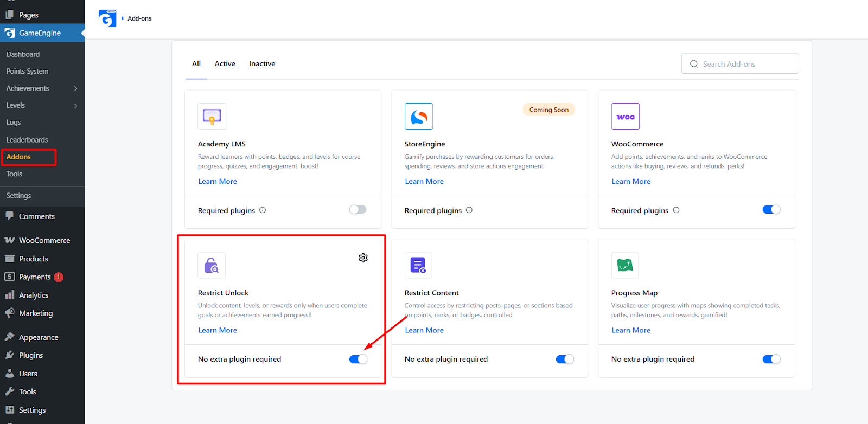868x424 pixels.
Task: Open Learn More for Progress Map
Action: click(631, 330)
